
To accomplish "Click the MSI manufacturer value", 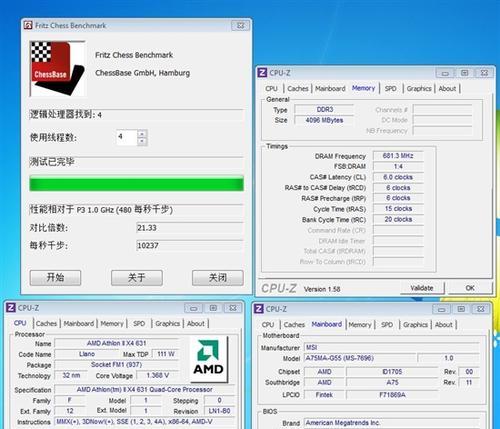I will pos(392,347).
